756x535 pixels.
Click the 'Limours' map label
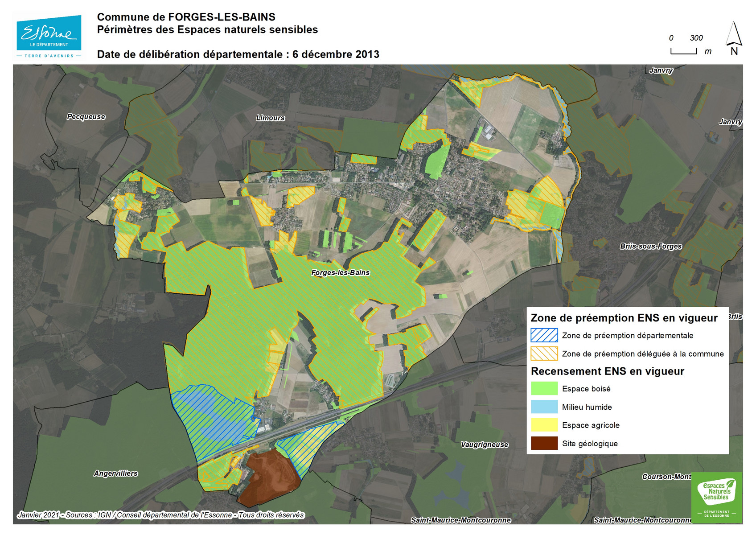coord(270,118)
